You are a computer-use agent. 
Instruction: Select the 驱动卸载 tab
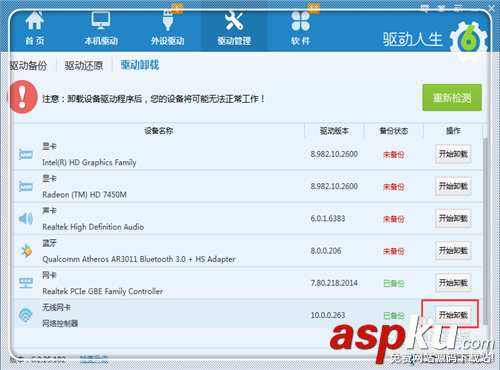tap(140, 65)
